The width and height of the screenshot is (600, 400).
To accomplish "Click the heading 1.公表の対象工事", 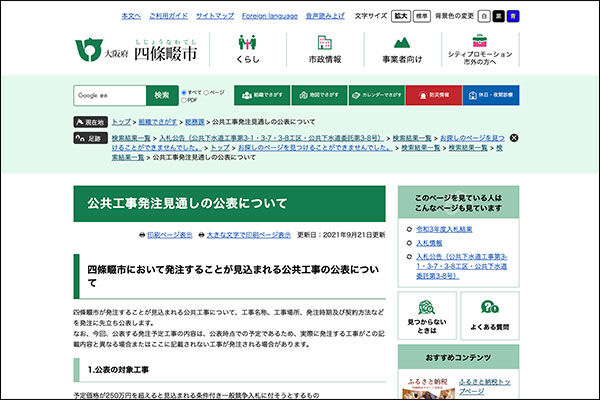I will [118, 370].
